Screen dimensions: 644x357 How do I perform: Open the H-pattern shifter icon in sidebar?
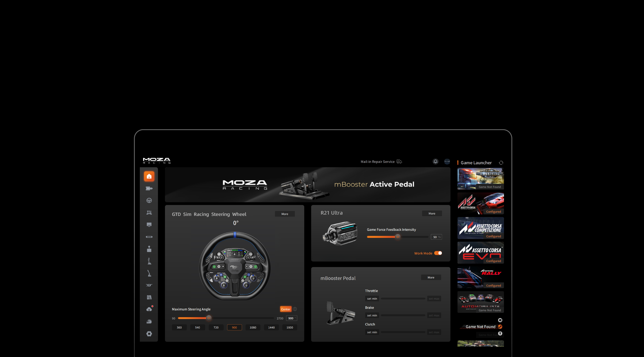[x=149, y=249]
